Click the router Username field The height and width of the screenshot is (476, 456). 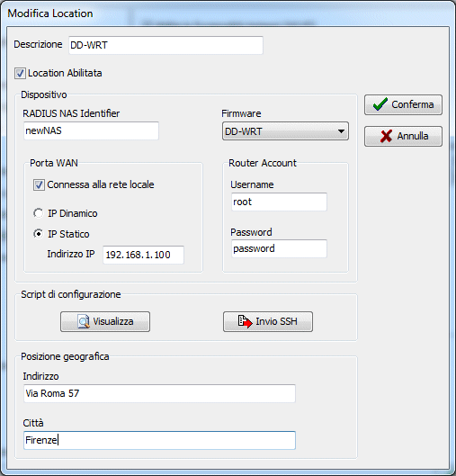(x=279, y=202)
